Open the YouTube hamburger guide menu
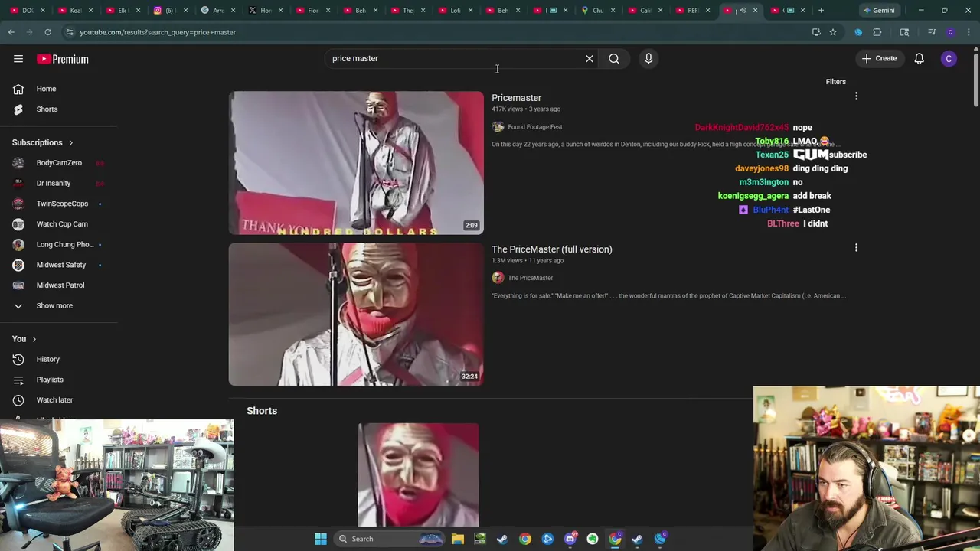This screenshot has height=551, width=980. click(18, 59)
